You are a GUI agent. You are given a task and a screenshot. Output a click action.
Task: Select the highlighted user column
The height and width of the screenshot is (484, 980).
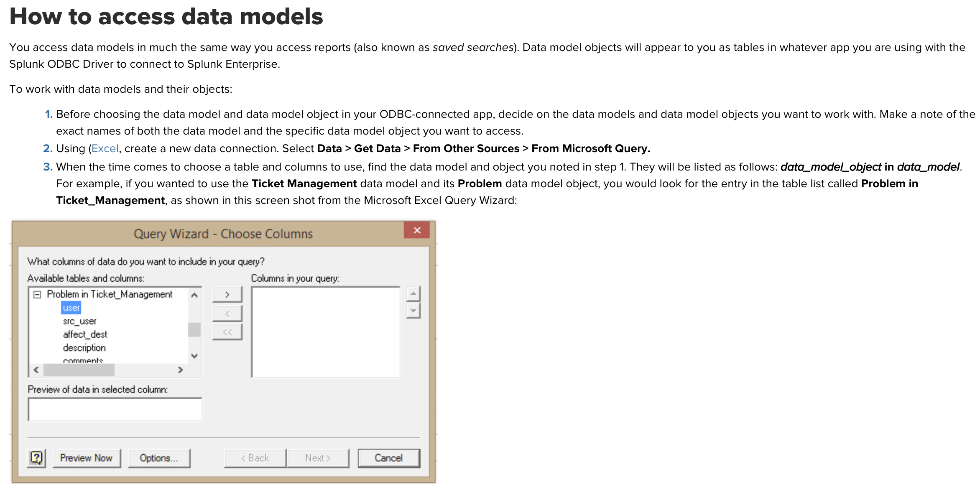(71, 308)
